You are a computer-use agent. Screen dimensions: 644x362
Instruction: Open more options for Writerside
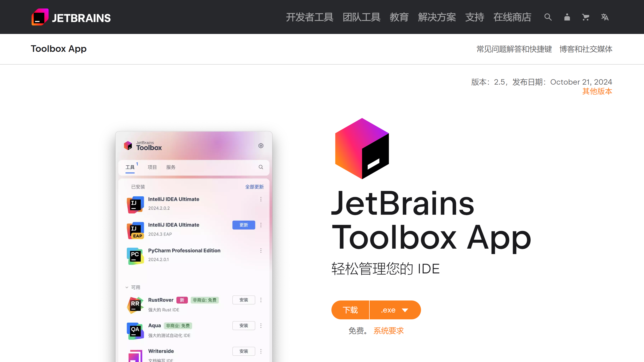click(261, 351)
